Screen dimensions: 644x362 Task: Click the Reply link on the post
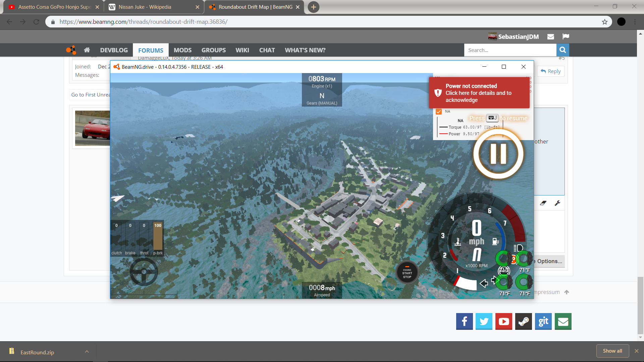(x=551, y=71)
